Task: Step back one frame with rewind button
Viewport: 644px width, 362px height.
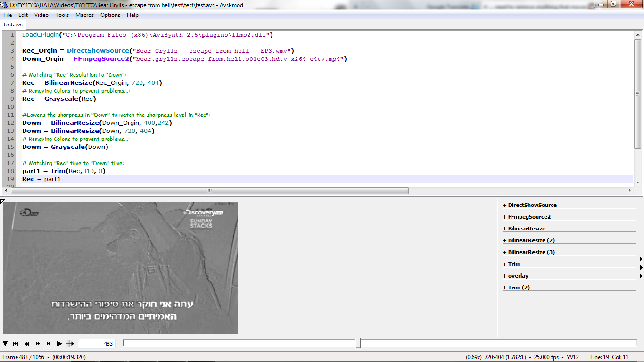Action: click(x=27, y=344)
